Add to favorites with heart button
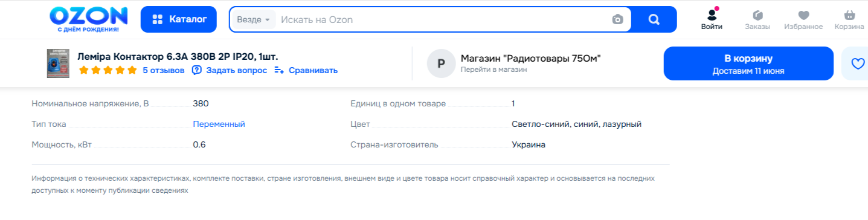This screenshot has height=220, width=868. [x=857, y=63]
